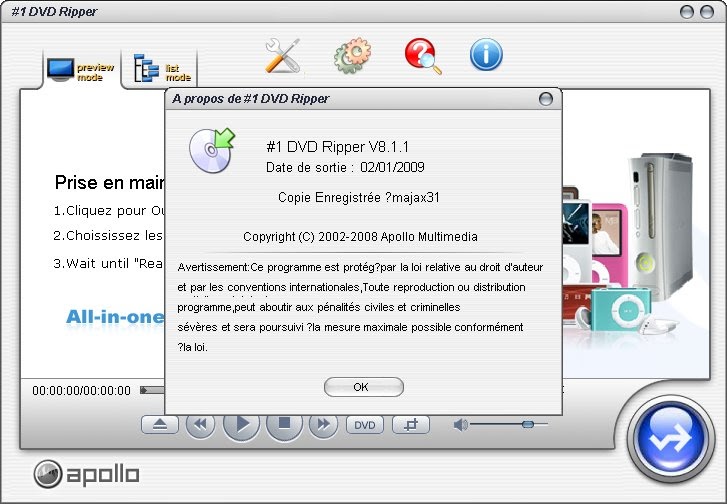Click 'Copie Enregistrée ?majax31' text
Viewport: 727px width, 504px height.
click(358, 198)
